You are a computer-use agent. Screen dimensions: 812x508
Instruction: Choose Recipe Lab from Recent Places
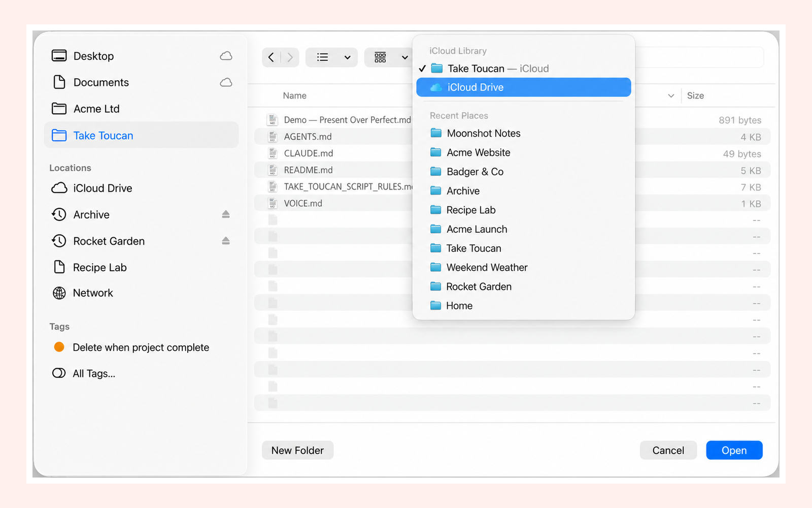[523, 210]
